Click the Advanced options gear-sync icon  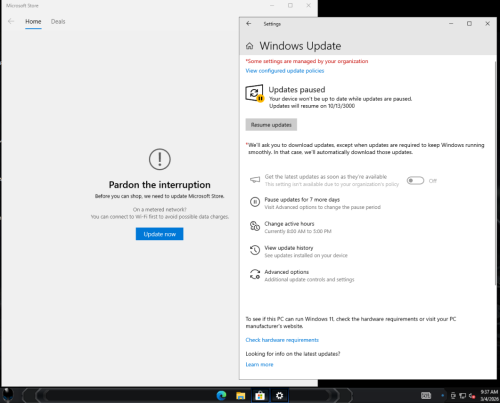coord(255,274)
